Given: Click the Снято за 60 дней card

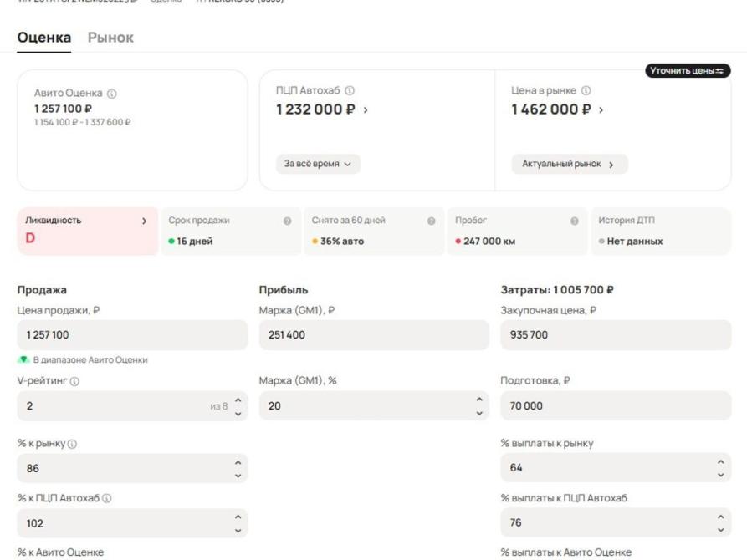Looking at the screenshot, I should click(x=375, y=232).
